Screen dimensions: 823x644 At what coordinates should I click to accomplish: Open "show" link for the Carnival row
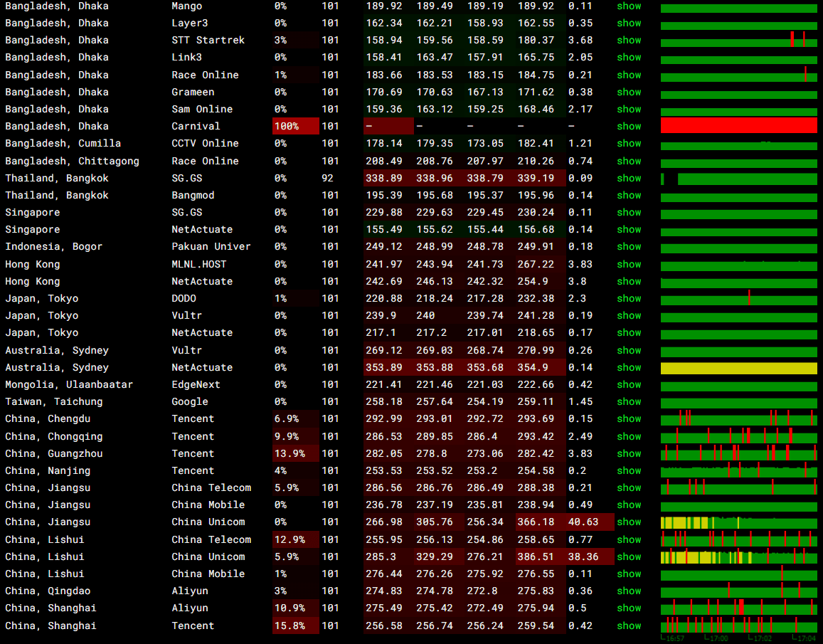(629, 126)
